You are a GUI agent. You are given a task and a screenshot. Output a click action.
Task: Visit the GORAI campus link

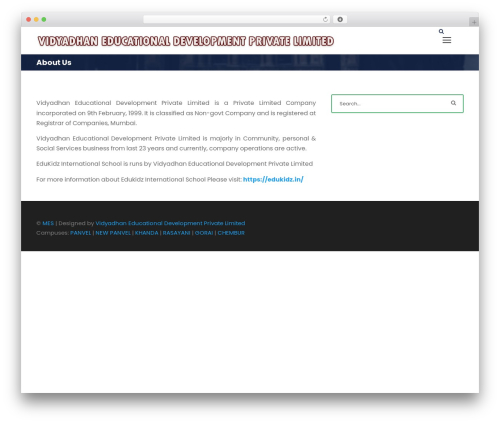tap(204, 233)
